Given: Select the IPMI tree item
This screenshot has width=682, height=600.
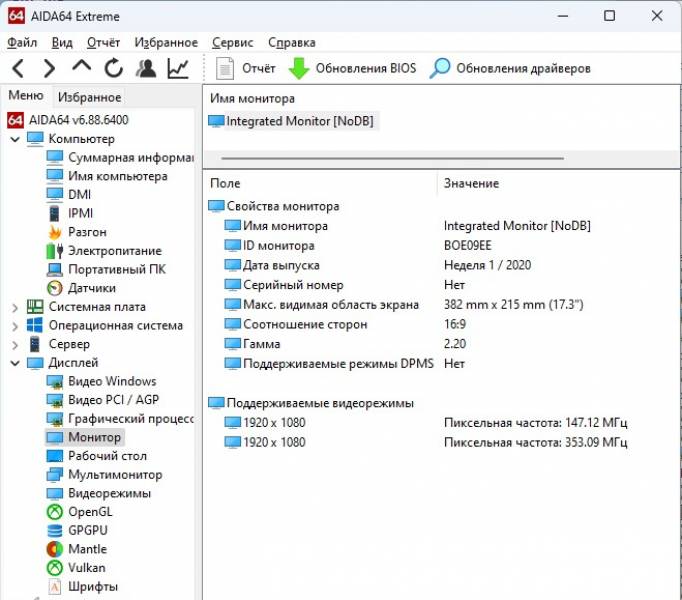Looking at the screenshot, I should coord(70,213).
